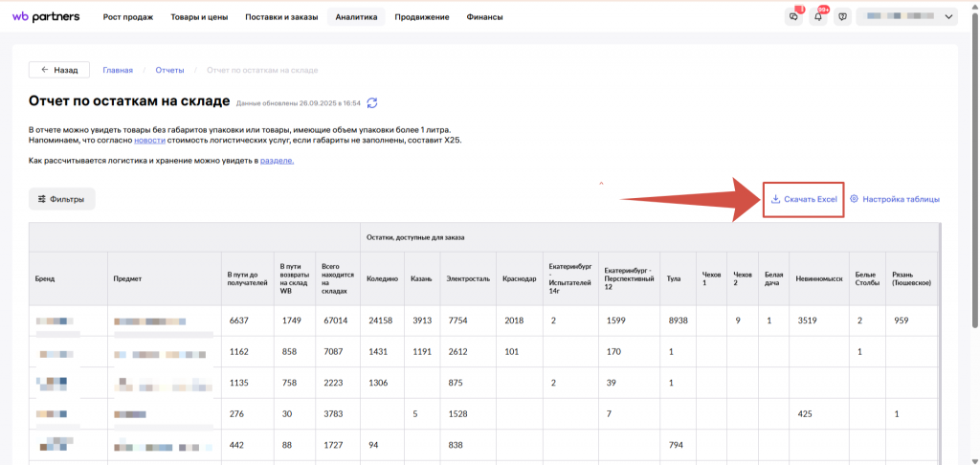Expand the account profile dropdown
980x465 pixels.
(905, 17)
